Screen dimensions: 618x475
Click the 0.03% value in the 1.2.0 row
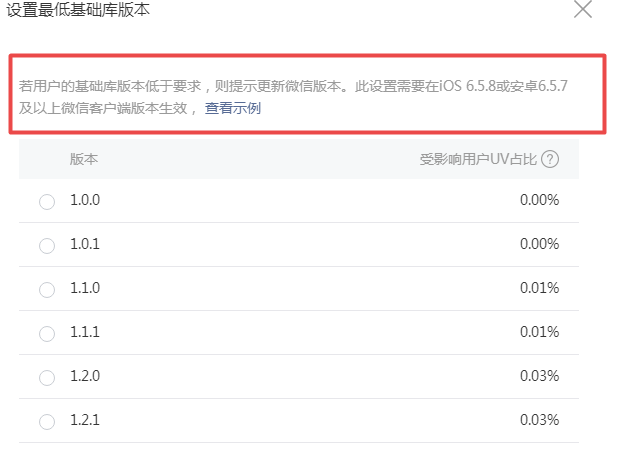pyautogui.click(x=540, y=376)
